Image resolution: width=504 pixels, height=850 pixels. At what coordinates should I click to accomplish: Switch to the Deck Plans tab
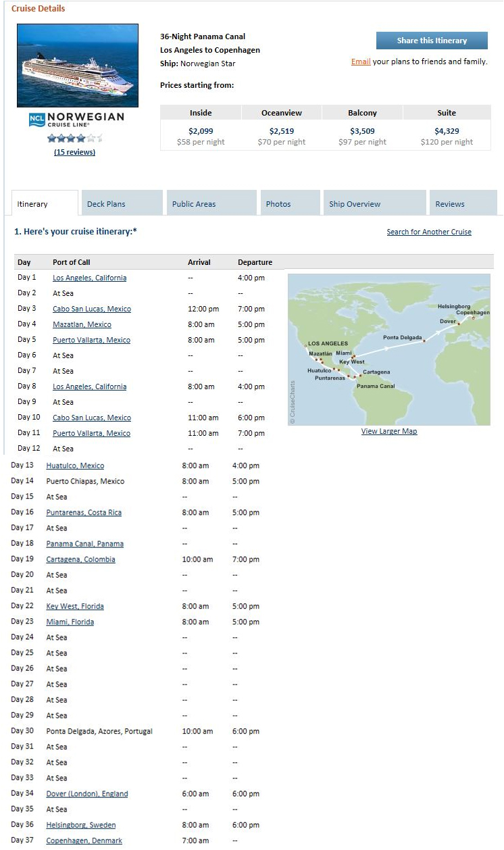pos(122,203)
